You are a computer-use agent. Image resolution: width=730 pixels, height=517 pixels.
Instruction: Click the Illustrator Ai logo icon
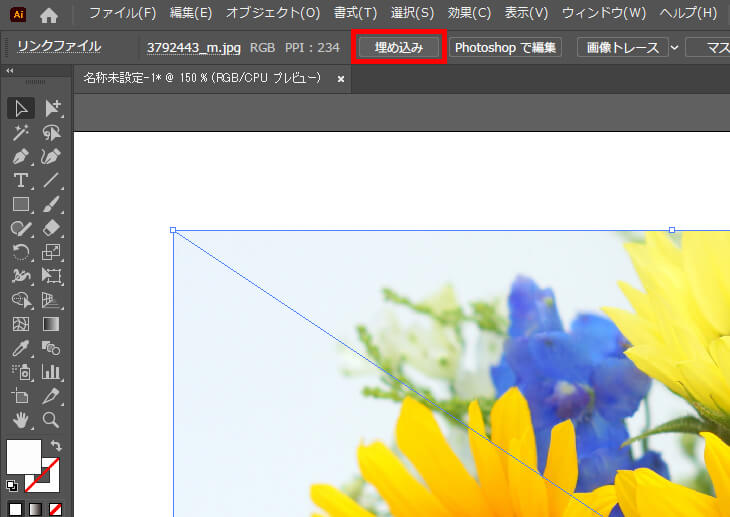coord(18,14)
